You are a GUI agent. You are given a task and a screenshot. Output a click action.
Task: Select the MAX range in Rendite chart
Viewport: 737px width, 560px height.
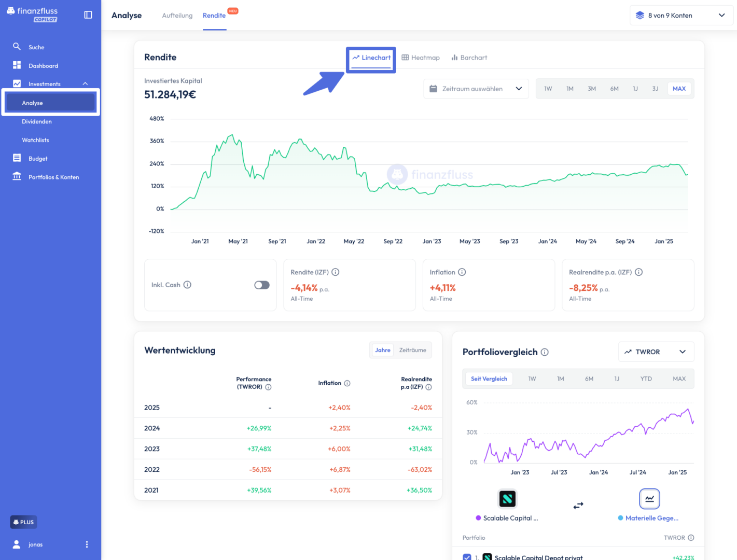[679, 89]
